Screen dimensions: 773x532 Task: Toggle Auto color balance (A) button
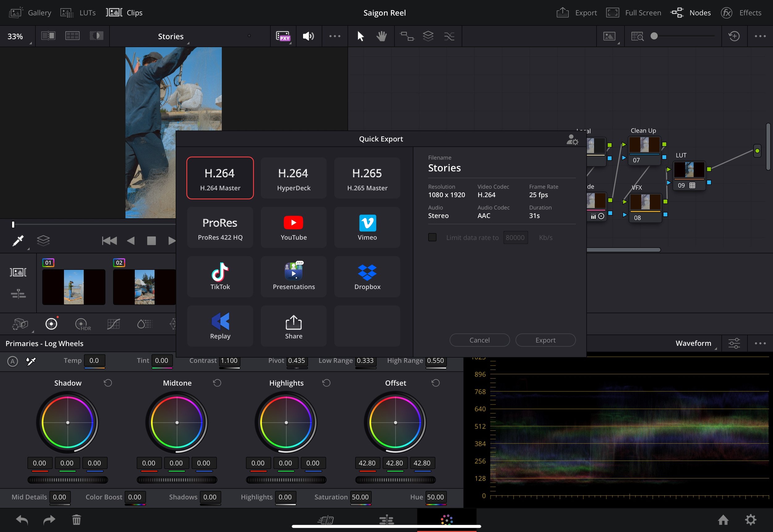(x=12, y=361)
